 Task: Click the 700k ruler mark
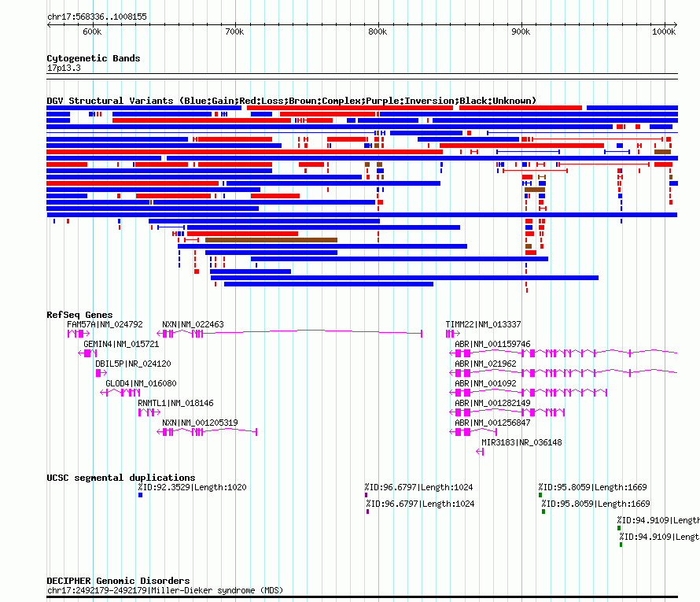[x=234, y=31]
